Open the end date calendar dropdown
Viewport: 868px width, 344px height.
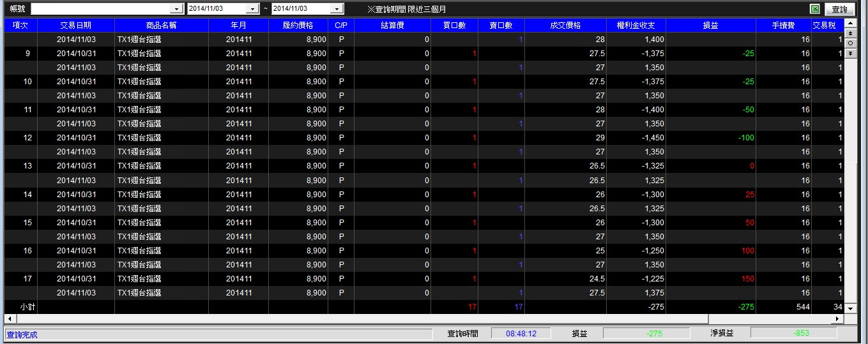(x=337, y=9)
